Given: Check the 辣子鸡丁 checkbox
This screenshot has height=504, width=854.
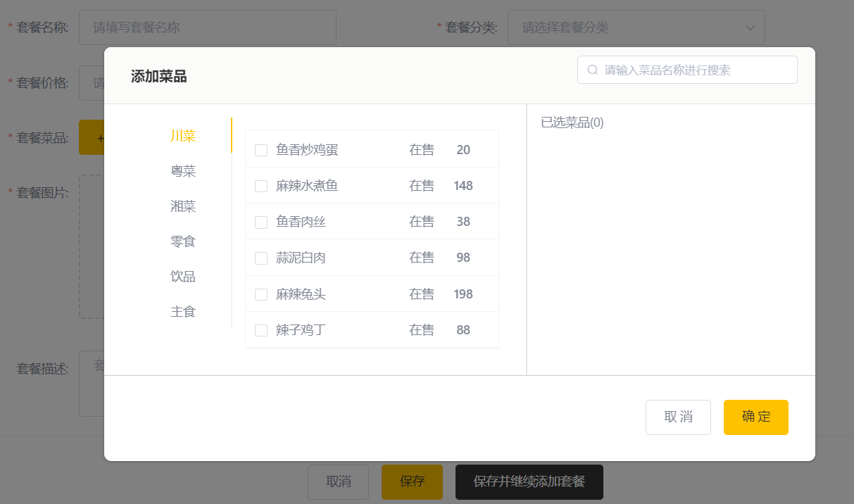Looking at the screenshot, I should [261, 330].
